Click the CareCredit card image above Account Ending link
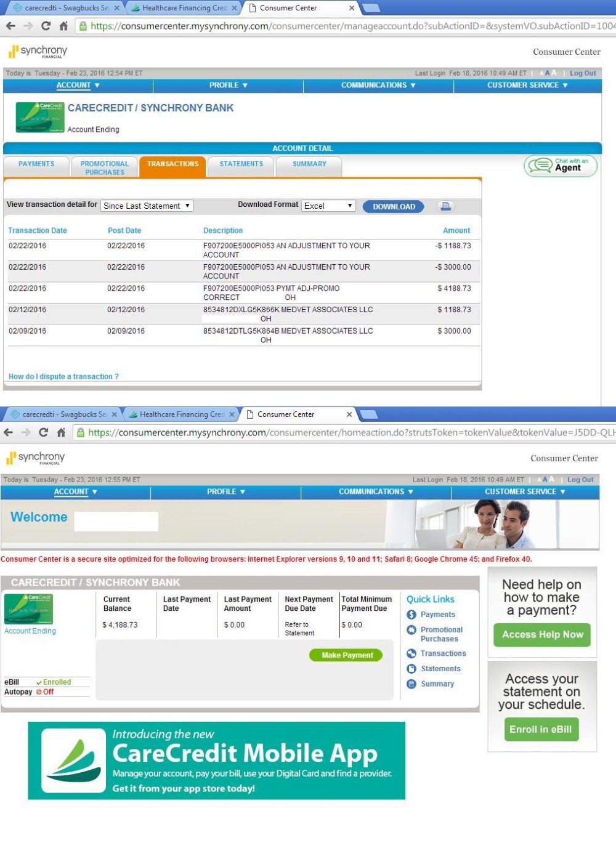The width and height of the screenshot is (616, 864). coord(28,609)
